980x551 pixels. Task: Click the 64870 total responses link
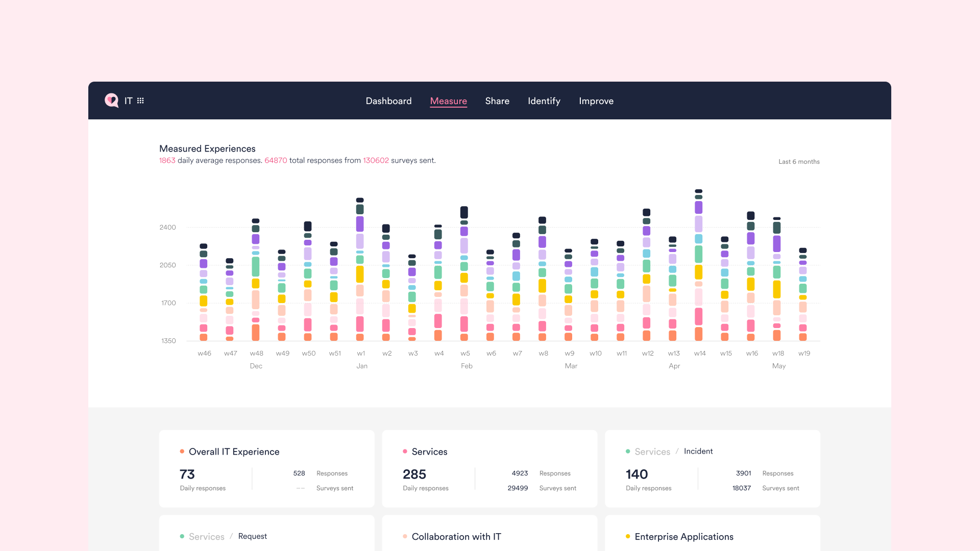[x=276, y=160]
